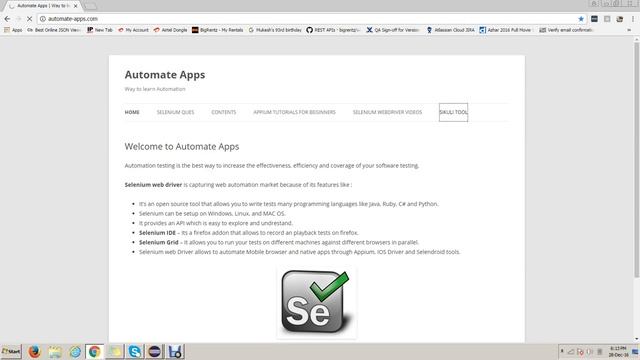Screen dimensions: 640x360
Task: Click the grey square extension icon
Action: (607, 19)
